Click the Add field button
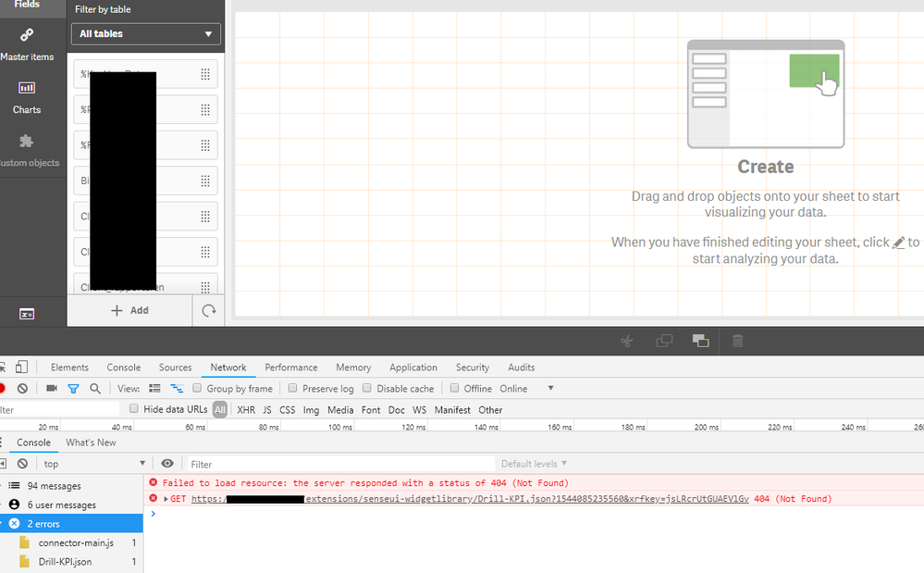 pos(129,311)
